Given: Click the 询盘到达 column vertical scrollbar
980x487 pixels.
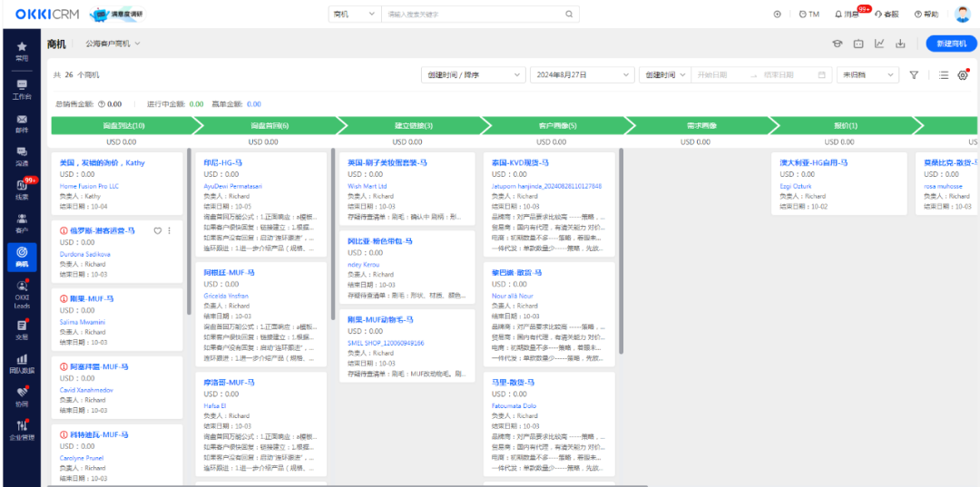Looking at the screenshot, I should [190, 231].
